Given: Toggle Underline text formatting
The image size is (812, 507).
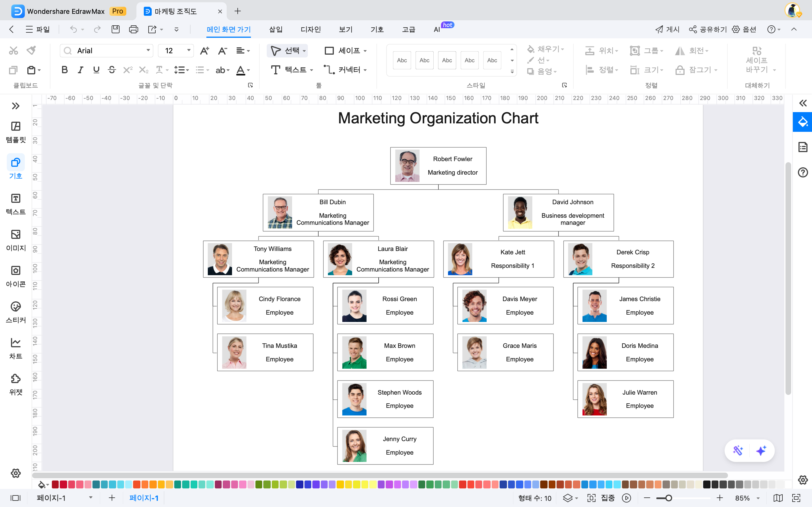Looking at the screenshot, I should (x=96, y=70).
